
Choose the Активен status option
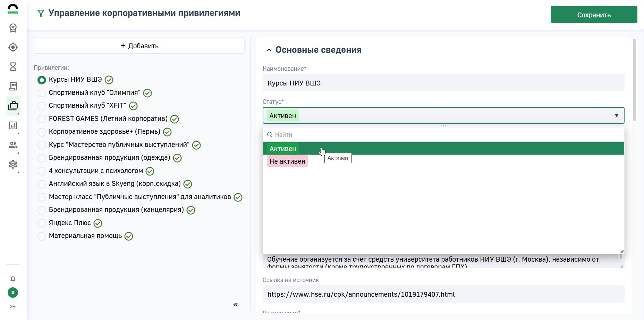[x=283, y=149]
